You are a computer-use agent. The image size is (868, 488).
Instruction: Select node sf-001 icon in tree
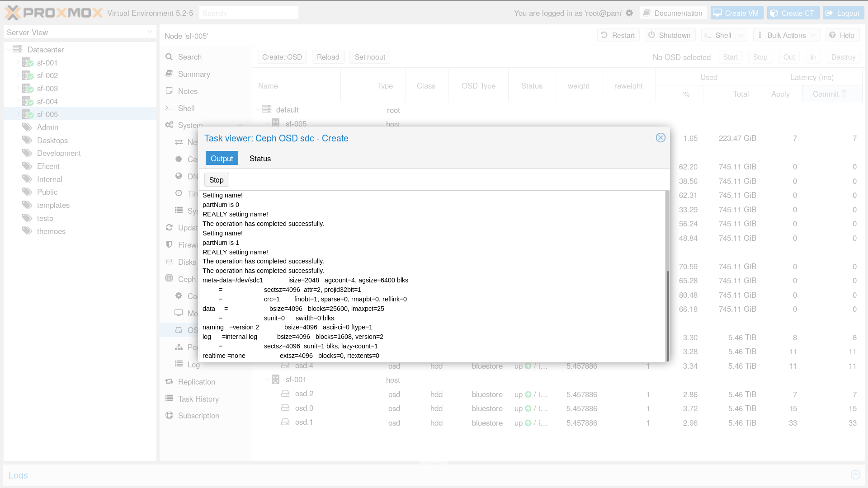(28, 62)
